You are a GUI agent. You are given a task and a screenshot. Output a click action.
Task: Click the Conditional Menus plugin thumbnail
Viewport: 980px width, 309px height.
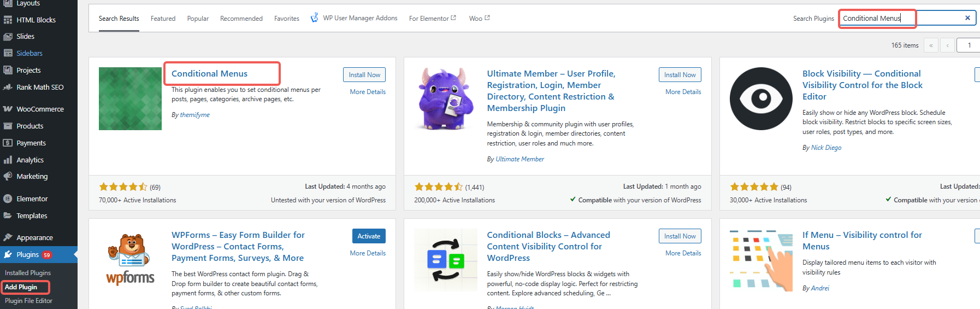pyautogui.click(x=130, y=99)
